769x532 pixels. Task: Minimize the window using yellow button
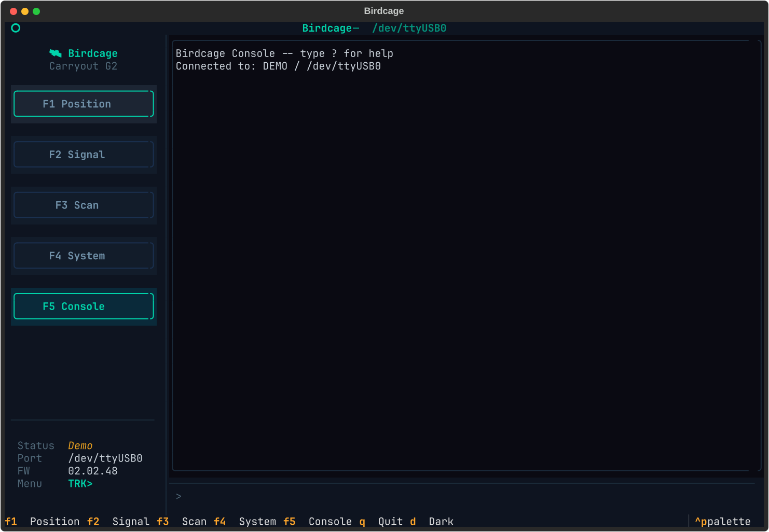click(x=25, y=11)
